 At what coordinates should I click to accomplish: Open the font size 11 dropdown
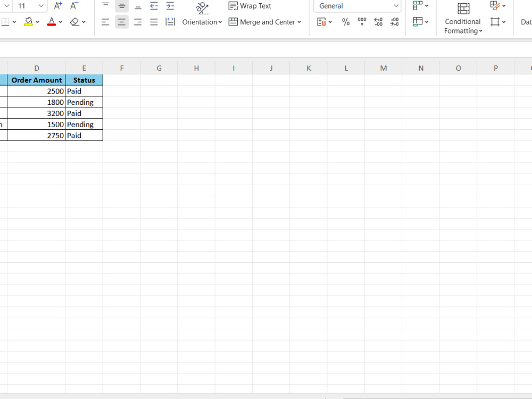pyautogui.click(x=41, y=6)
